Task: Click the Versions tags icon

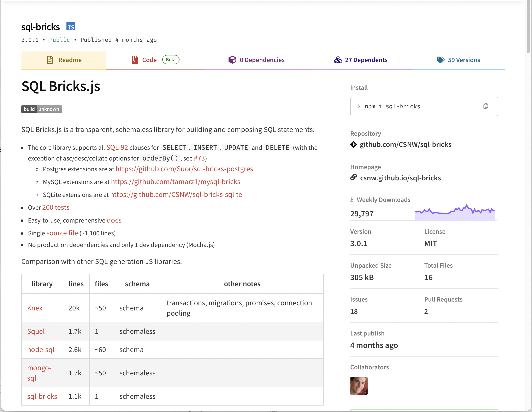Action: click(441, 60)
